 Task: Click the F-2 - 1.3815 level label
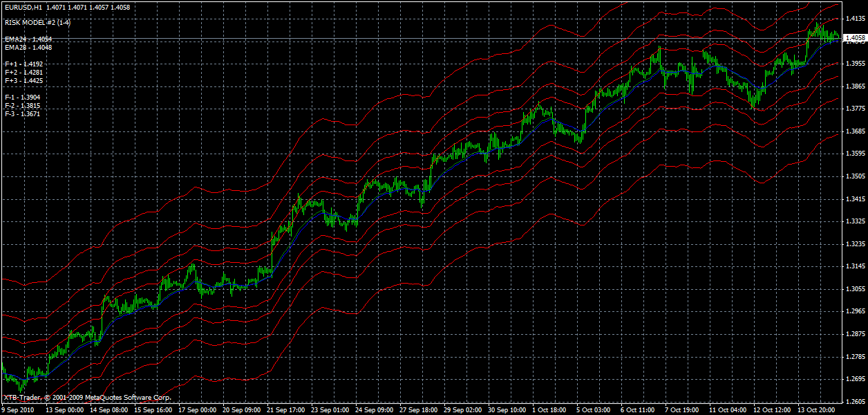(x=22, y=106)
